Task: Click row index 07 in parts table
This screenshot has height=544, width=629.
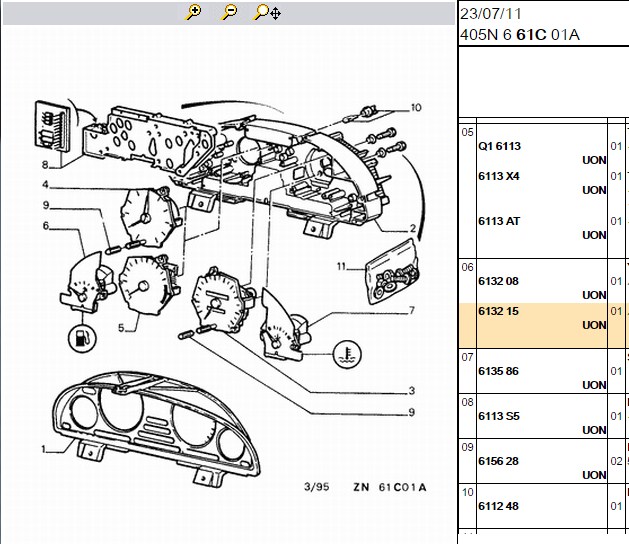Action: (x=467, y=357)
